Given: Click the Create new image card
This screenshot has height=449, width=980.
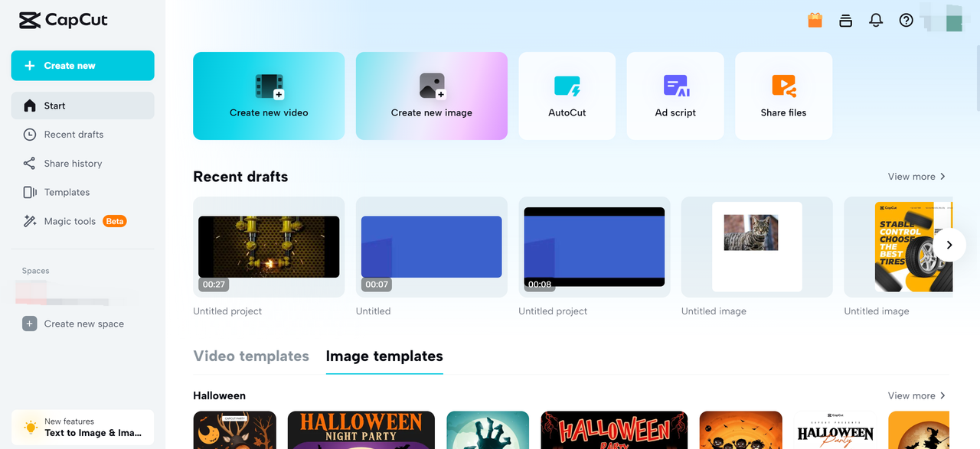Looking at the screenshot, I should [432, 96].
